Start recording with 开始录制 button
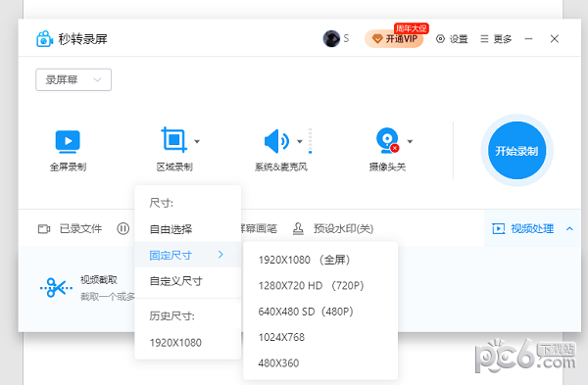This screenshot has width=588, height=385. 517,151
